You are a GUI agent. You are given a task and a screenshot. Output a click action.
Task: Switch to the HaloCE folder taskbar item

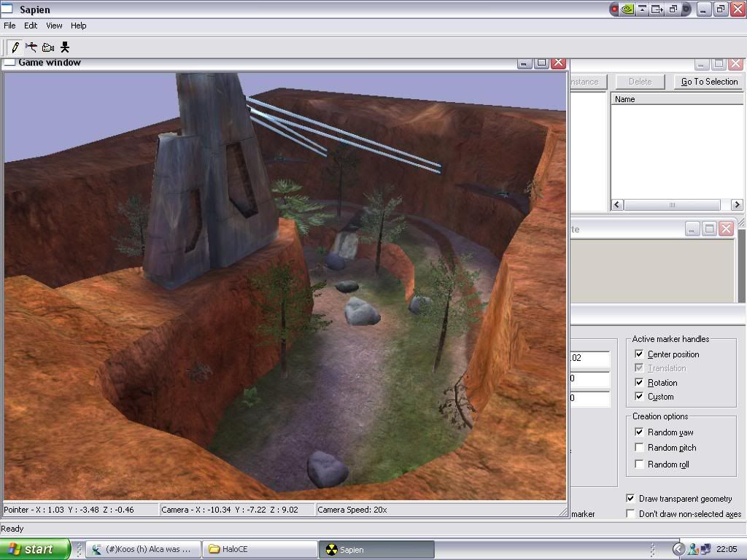[x=260, y=549]
